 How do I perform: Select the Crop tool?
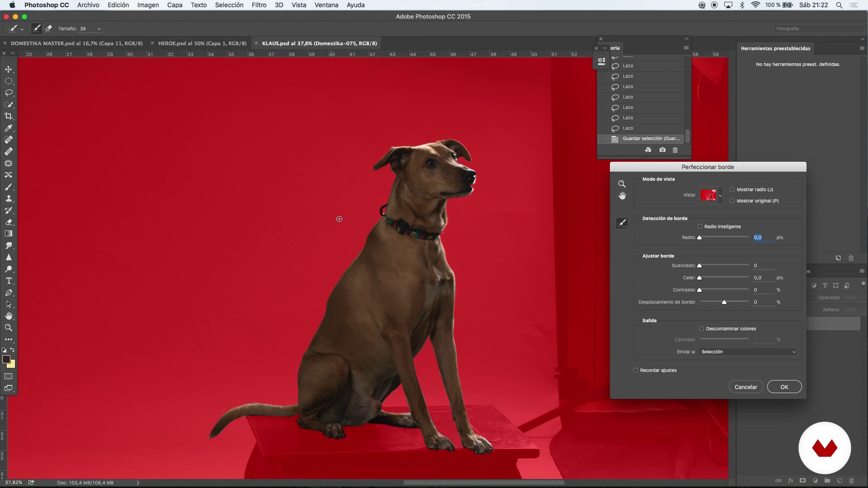pos(9,117)
